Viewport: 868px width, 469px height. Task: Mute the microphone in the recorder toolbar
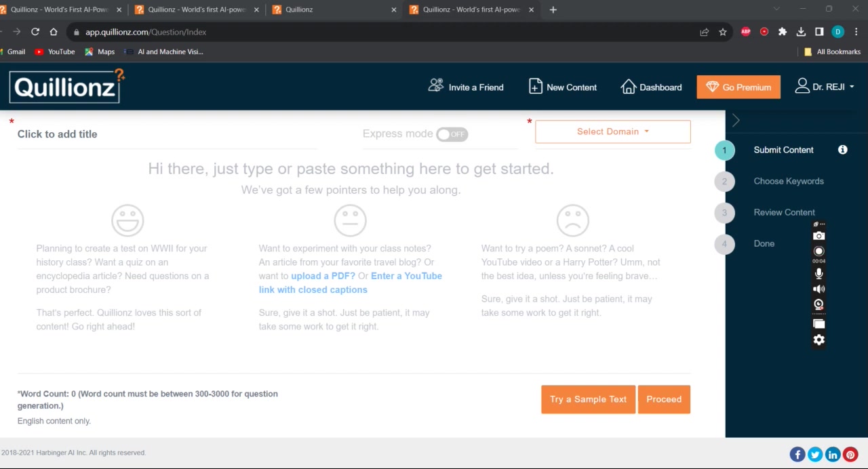[818, 273]
